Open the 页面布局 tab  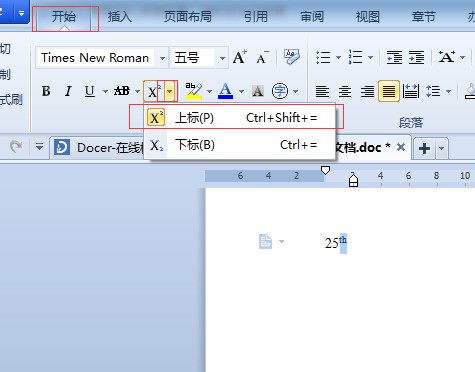click(188, 17)
